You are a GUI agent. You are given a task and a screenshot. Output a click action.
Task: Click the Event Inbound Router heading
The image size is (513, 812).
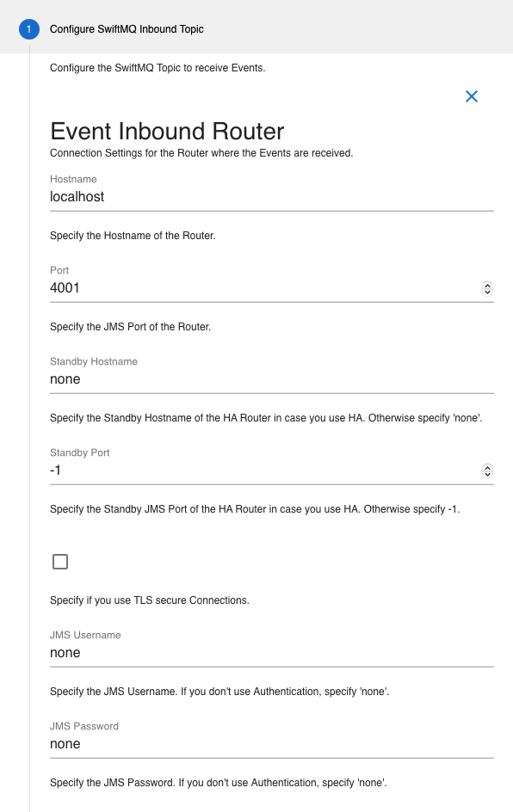click(167, 131)
